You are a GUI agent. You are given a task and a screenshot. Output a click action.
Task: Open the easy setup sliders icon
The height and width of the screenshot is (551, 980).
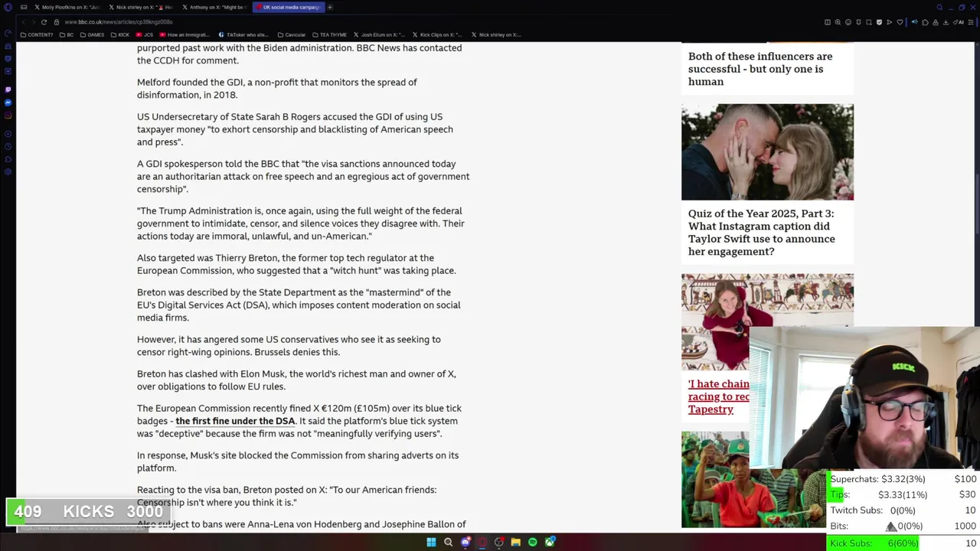pos(971,22)
